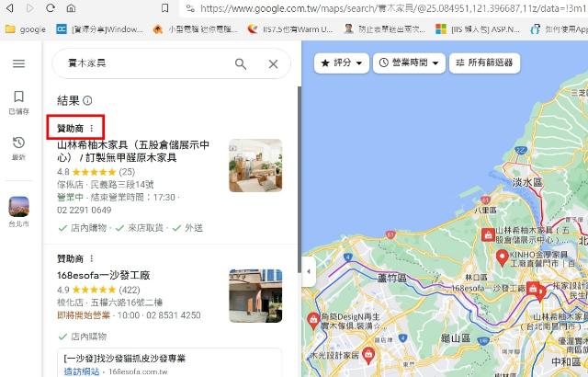The height and width of the screenshot is (377, 588).
Task: Run search with the magnifier icon
Action: 241,63
